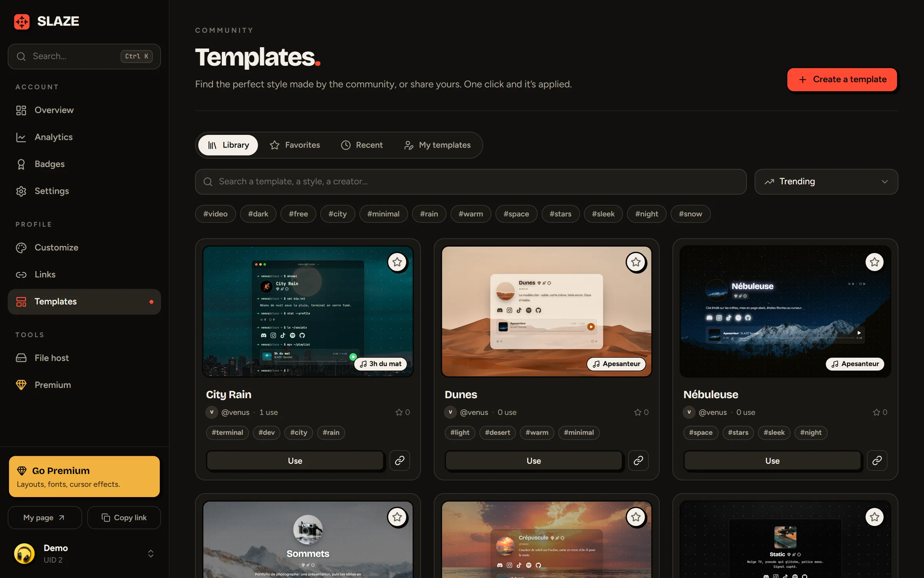924x578 pixels.
Task: Favorite the City Rain template
Action: (397, 262)
